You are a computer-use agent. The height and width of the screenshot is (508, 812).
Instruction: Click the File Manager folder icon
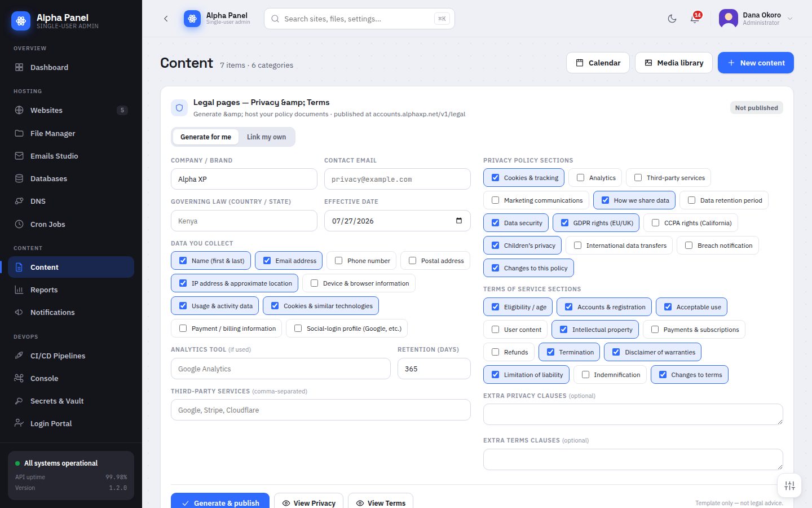tap(19, 133)
